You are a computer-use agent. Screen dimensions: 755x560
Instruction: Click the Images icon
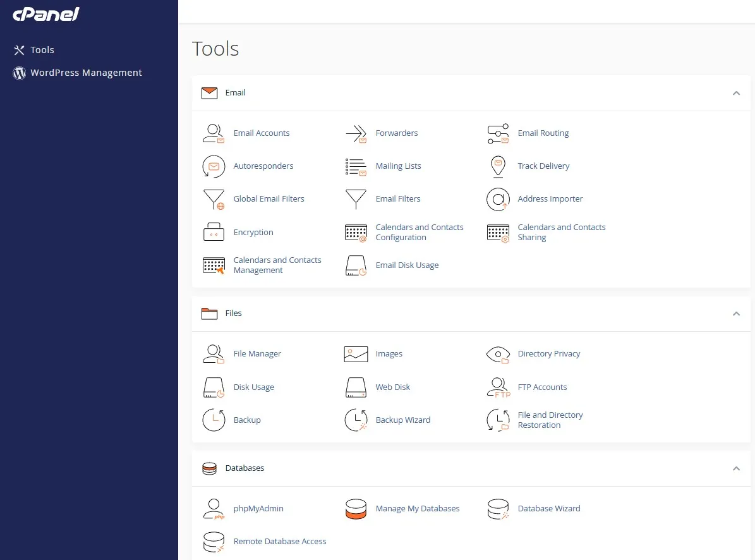coord(356,354)
